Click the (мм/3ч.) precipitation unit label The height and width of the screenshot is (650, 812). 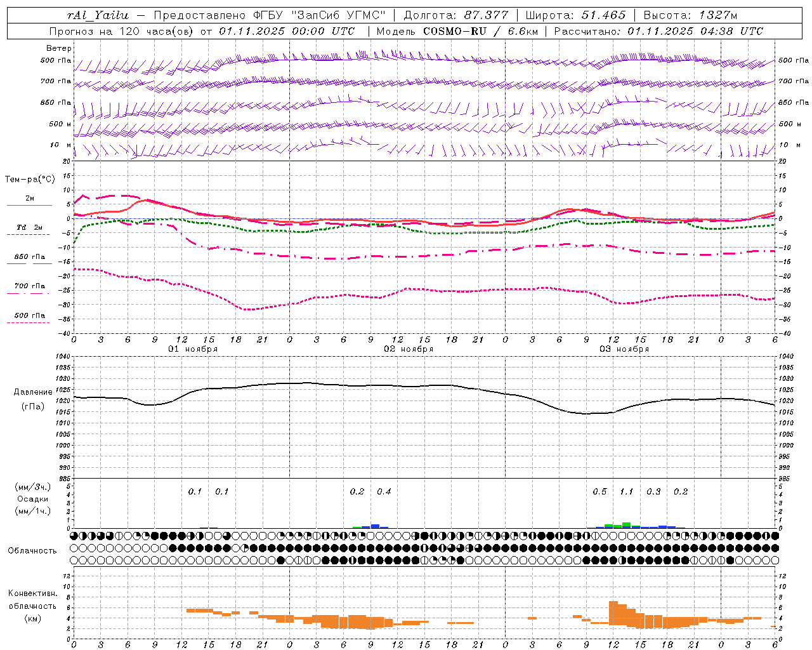[33, 487]
